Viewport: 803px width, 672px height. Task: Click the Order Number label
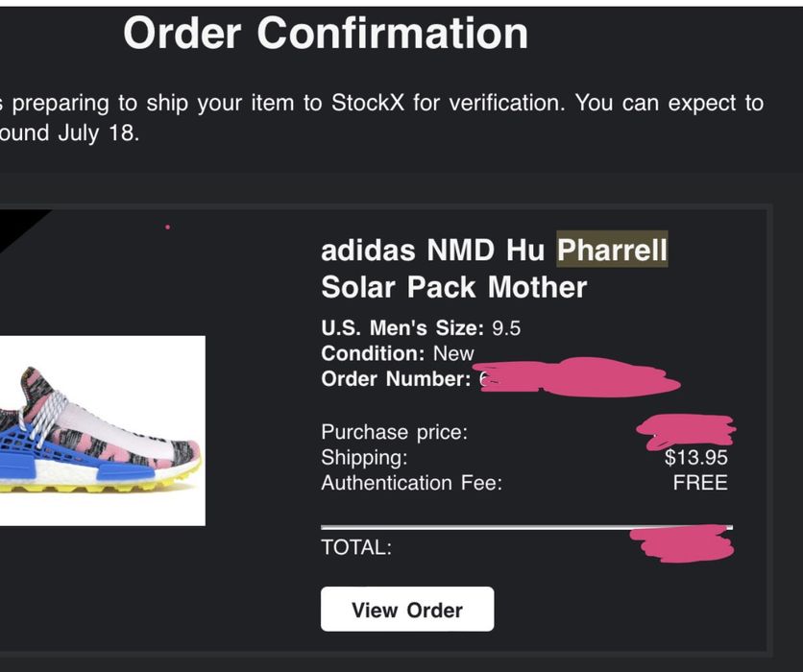[396, 379]
